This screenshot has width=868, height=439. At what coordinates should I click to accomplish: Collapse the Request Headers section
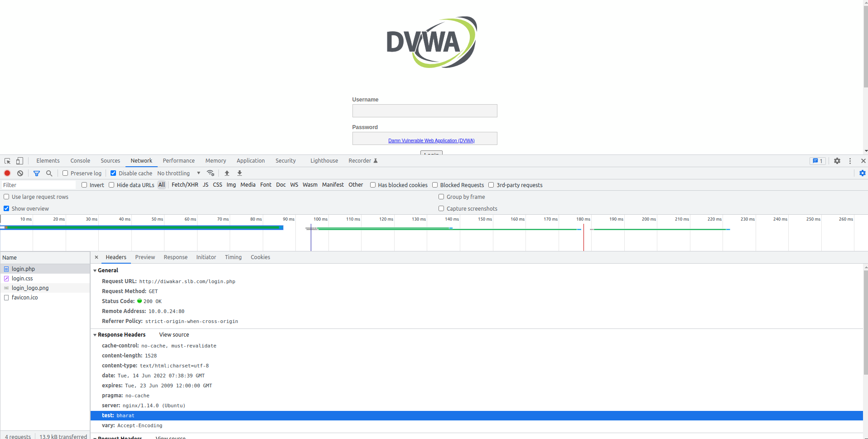(95, 437)
